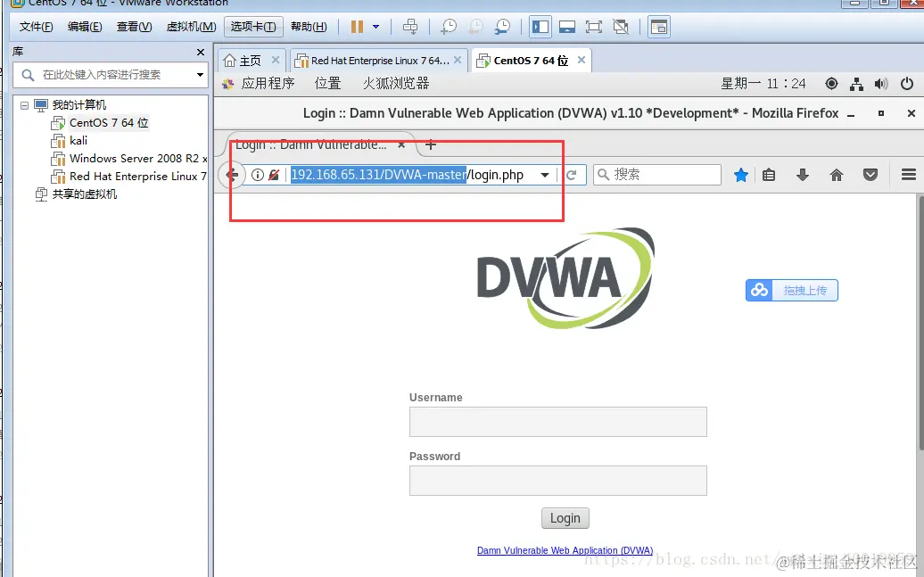Click the Pocket icon in Firefox toolbar
This screenshot has width=924, height=577.
coord(870,175)
